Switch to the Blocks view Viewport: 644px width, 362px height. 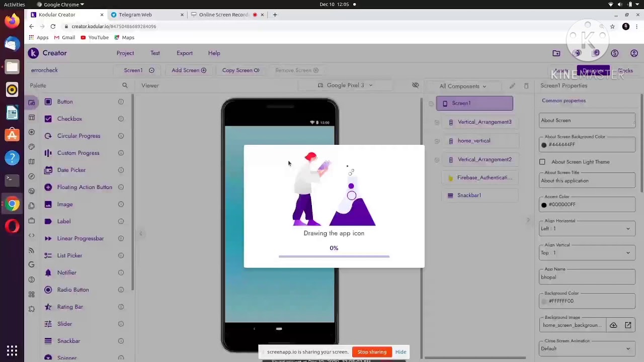point(625,71)
